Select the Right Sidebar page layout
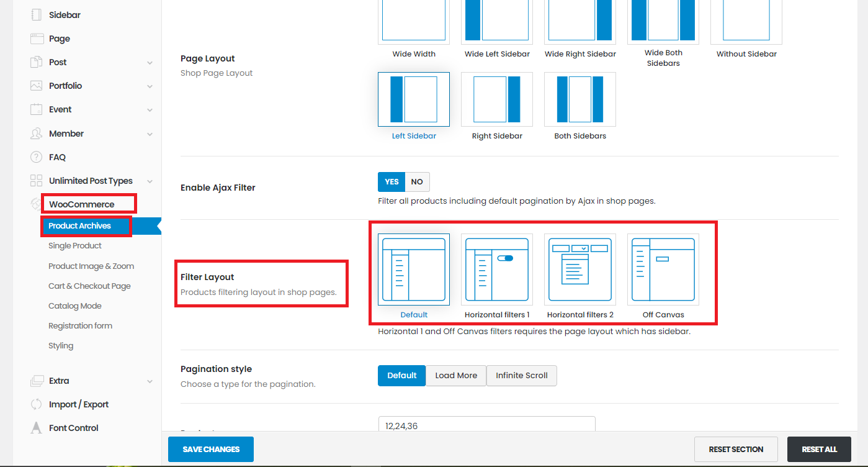Screen dimensions: 868x467 tap(497, 99)
